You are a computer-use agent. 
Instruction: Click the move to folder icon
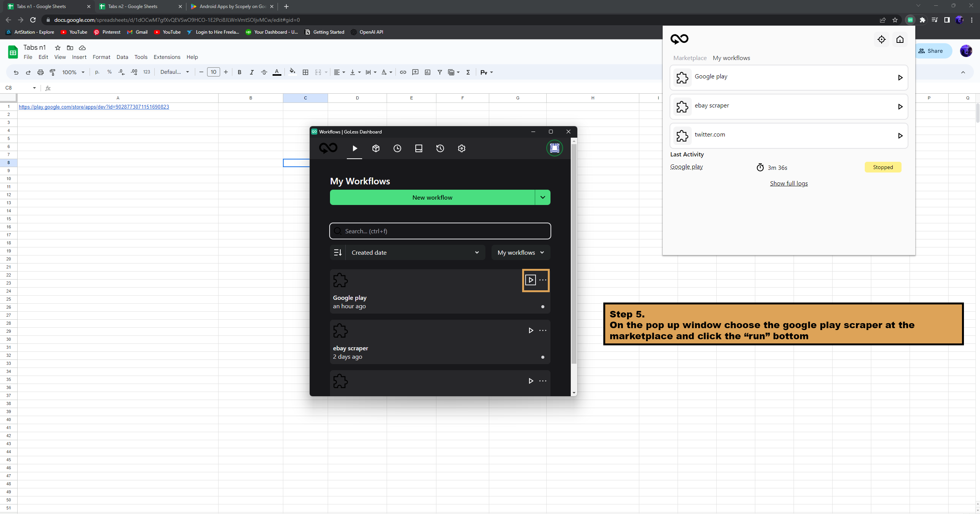(70, 48)
